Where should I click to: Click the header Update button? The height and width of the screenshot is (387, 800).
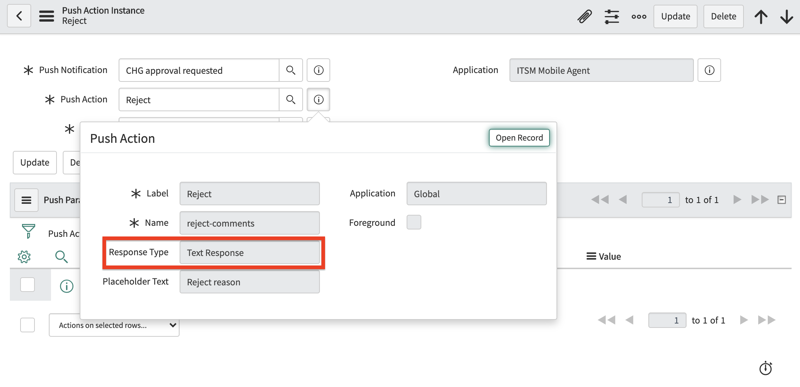[676, 16]
